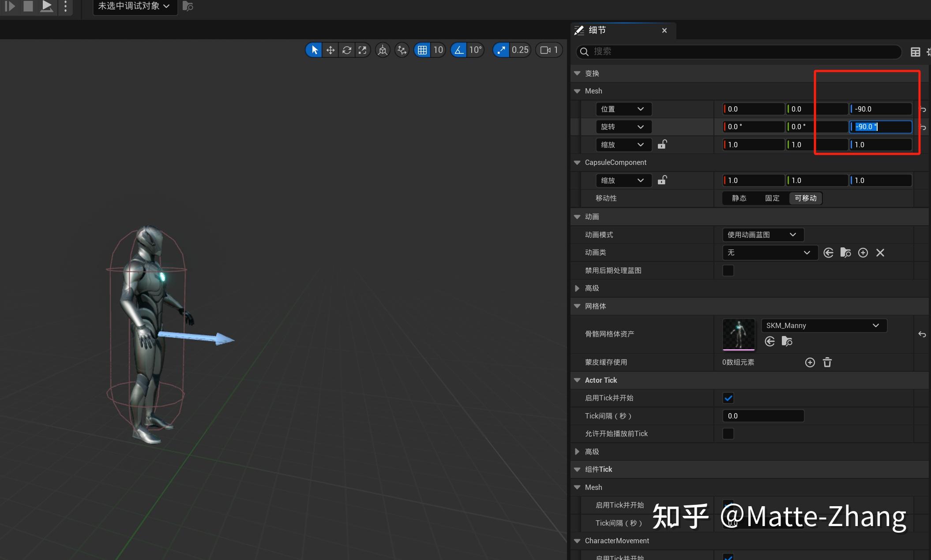Set CapsuleComponent mobility to 静态
The height and width of the screenshot is (560, 931).
739,198
